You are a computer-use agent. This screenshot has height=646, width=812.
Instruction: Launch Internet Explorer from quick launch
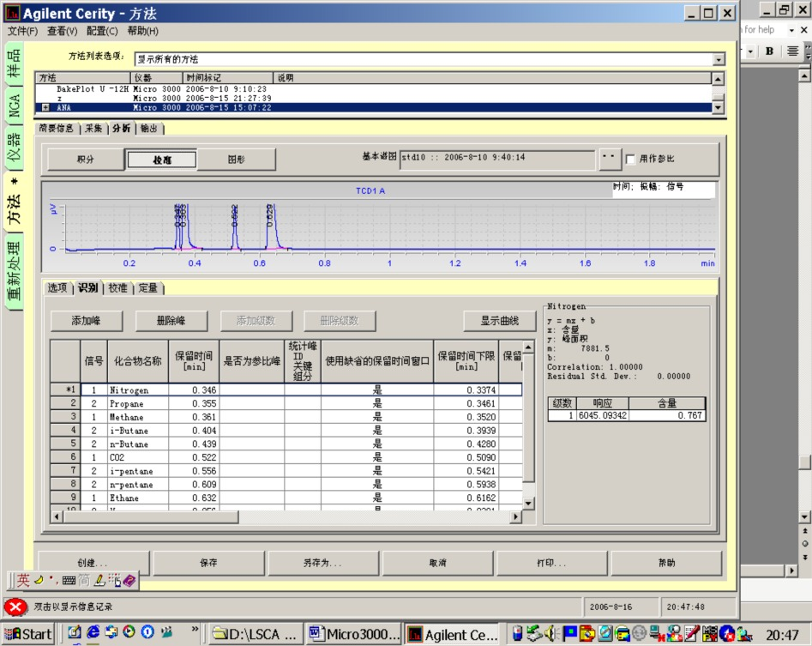pyautogui.click(x=93, y=632)
